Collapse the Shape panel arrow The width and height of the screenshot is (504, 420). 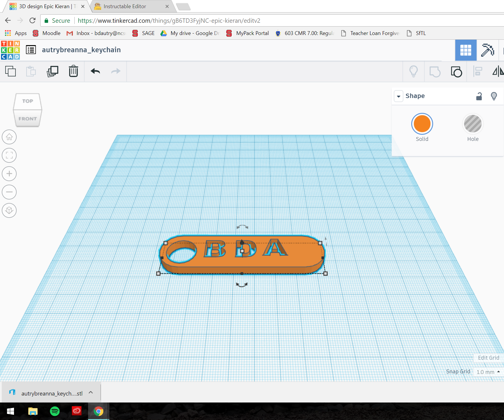pyautogui.click(x=398, y=96)
